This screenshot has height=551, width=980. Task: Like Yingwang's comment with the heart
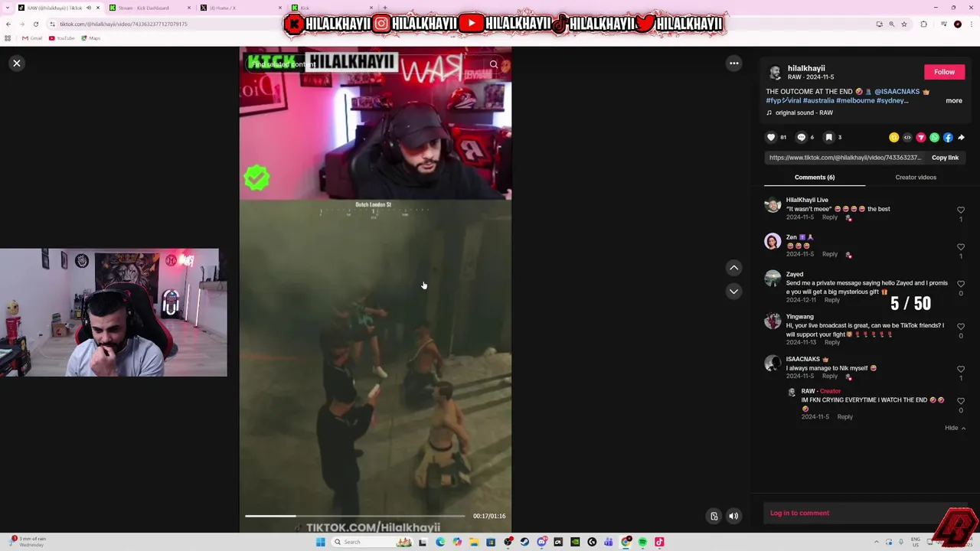(961, 327)
